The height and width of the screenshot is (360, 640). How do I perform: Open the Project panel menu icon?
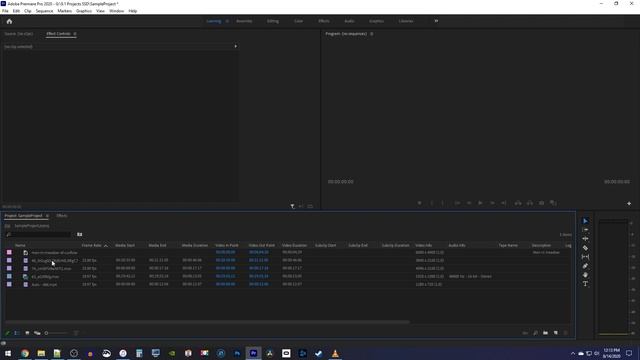tap(47, 216)
